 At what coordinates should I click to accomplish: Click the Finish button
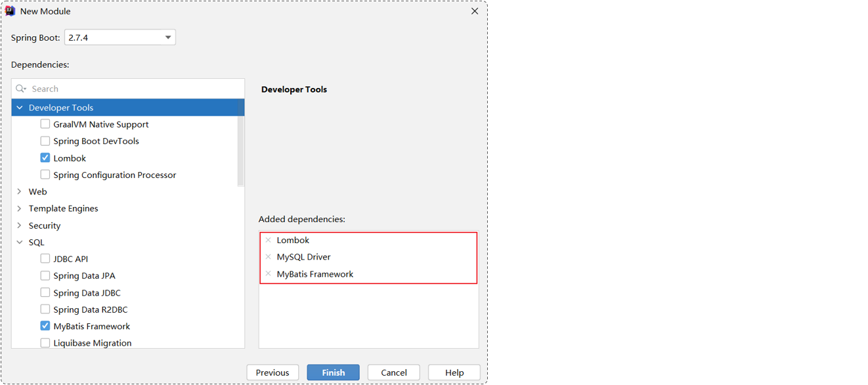tap(334, 373)
